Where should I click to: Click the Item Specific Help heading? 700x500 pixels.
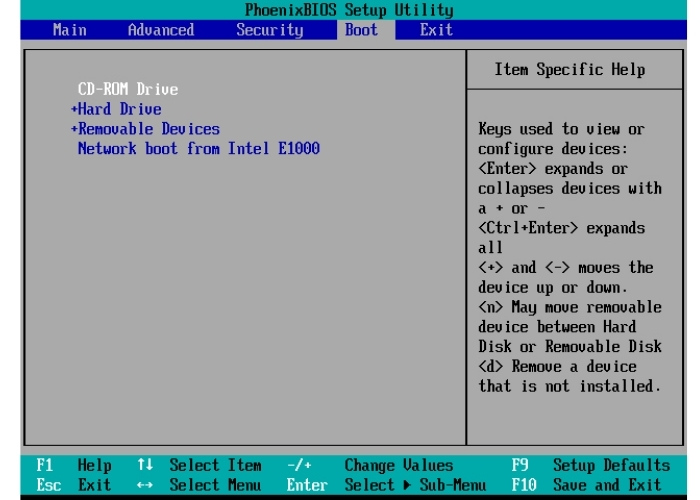569,70
